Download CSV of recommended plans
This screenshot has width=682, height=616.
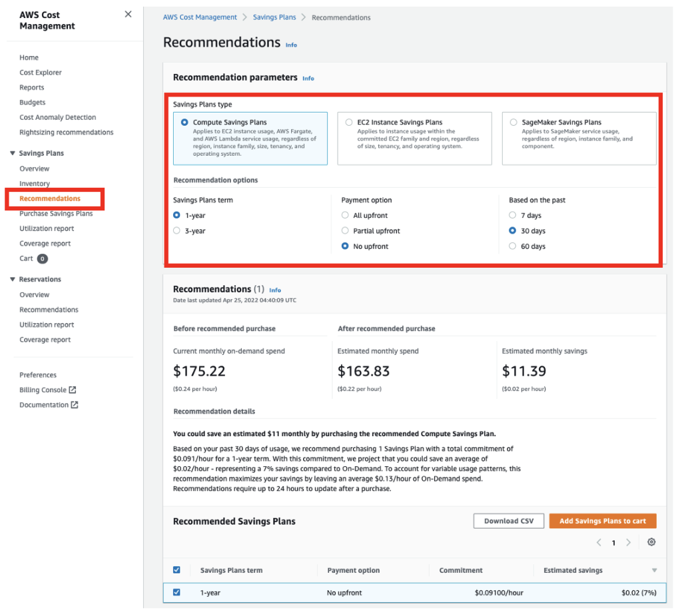point(509,521)
